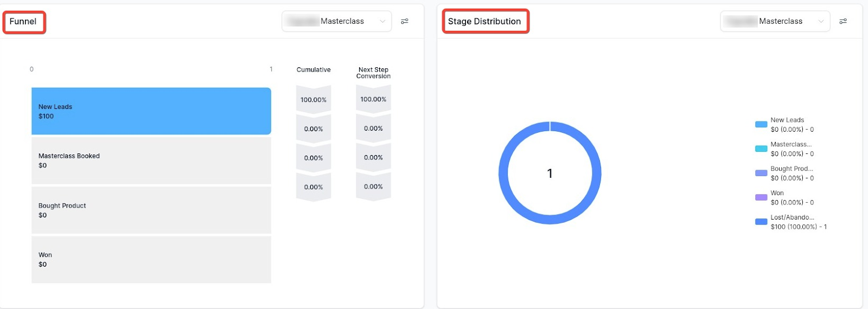The height and width of the screenshot is (309, 868).
Task: Expand the Stage Distribution Masterclass dropdown
Action: coord(775,22)
